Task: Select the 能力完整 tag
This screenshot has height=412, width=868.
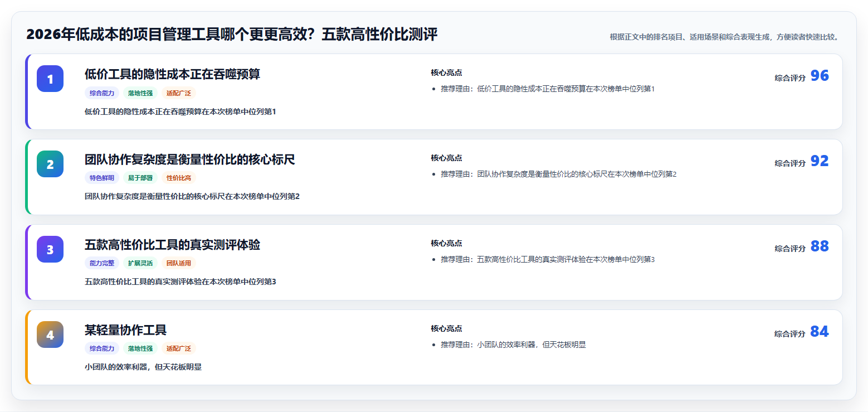Action: (102, 263)
